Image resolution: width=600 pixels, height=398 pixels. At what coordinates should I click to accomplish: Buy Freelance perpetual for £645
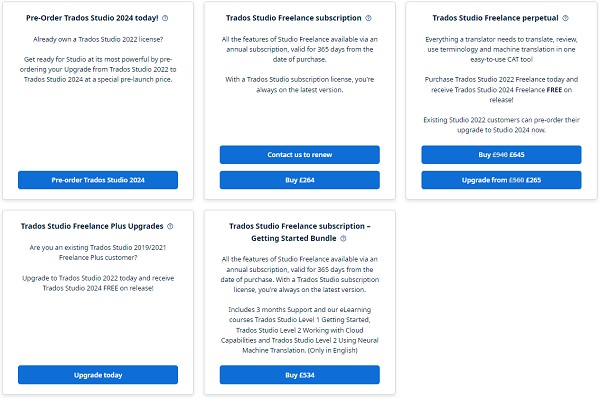[501, 155]
